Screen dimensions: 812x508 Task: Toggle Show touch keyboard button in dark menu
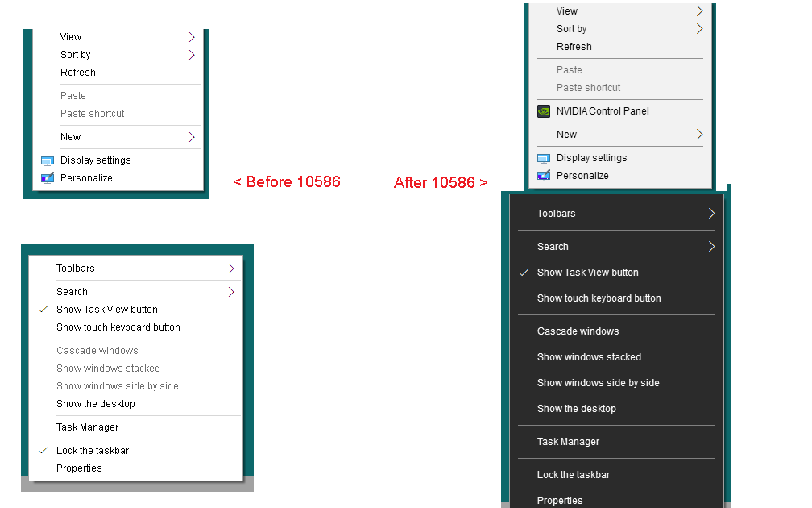pos(599,298)
